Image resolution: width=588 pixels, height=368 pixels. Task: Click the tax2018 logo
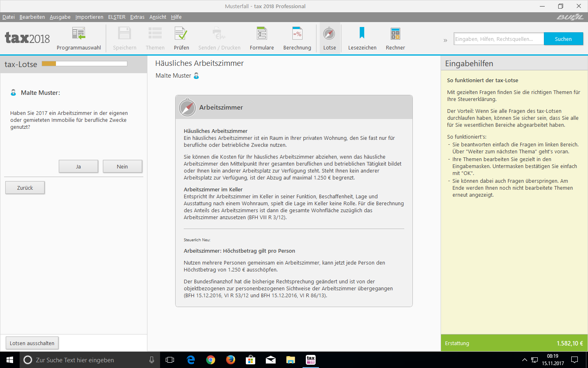click(x=27, y=38)
